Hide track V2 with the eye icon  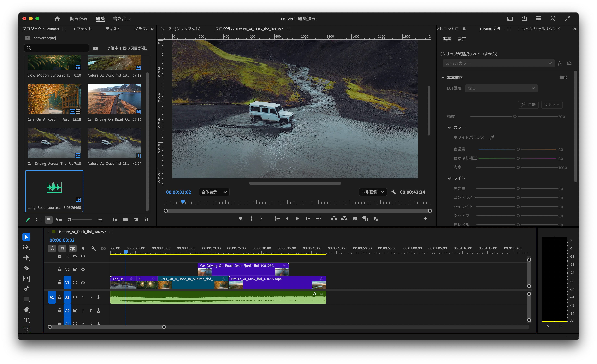point(83,269)
